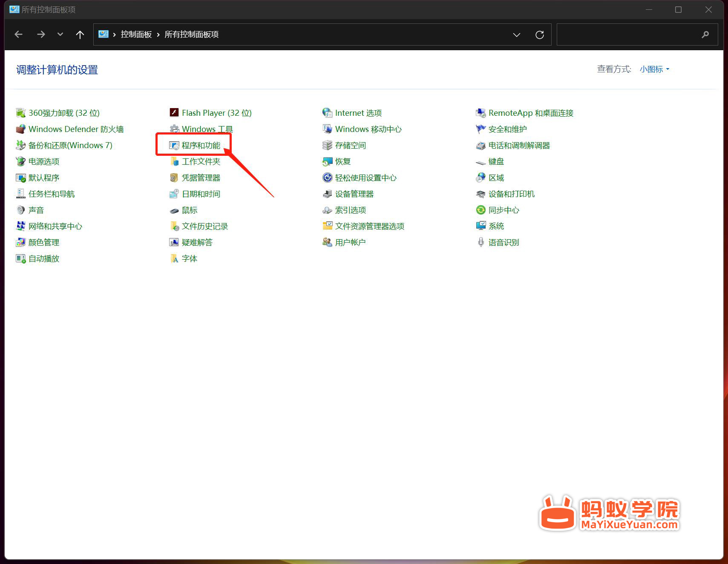Image resolution: width=728 pixels, height=564 pixels.
Task: Click the 凭据管理器 safe icon
Action: point(174,178)
